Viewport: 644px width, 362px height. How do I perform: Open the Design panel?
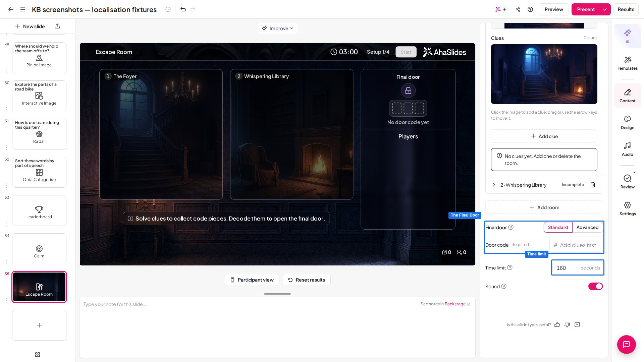pyautogui.click(x=627, y=123)
